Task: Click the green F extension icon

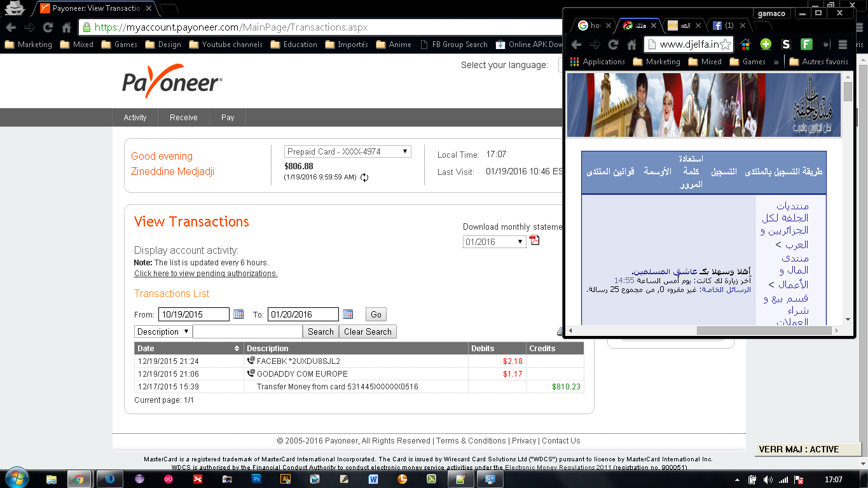Action: point(806,45)
